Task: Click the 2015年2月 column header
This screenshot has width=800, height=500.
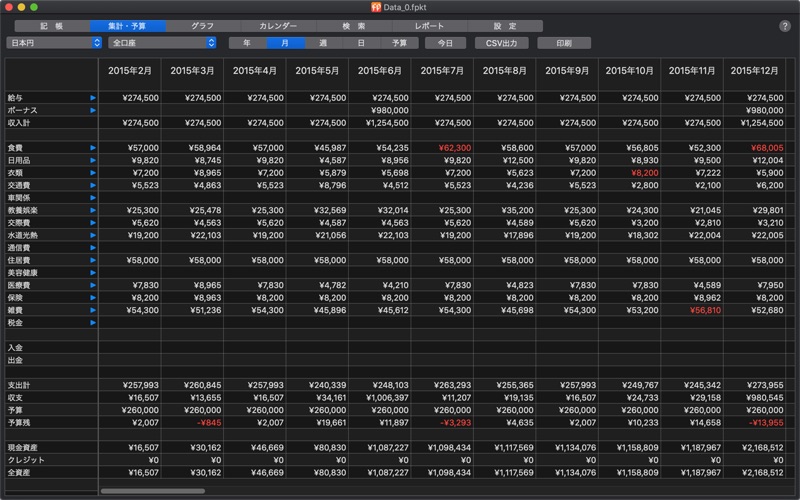Action: click(x=130, y=71)
